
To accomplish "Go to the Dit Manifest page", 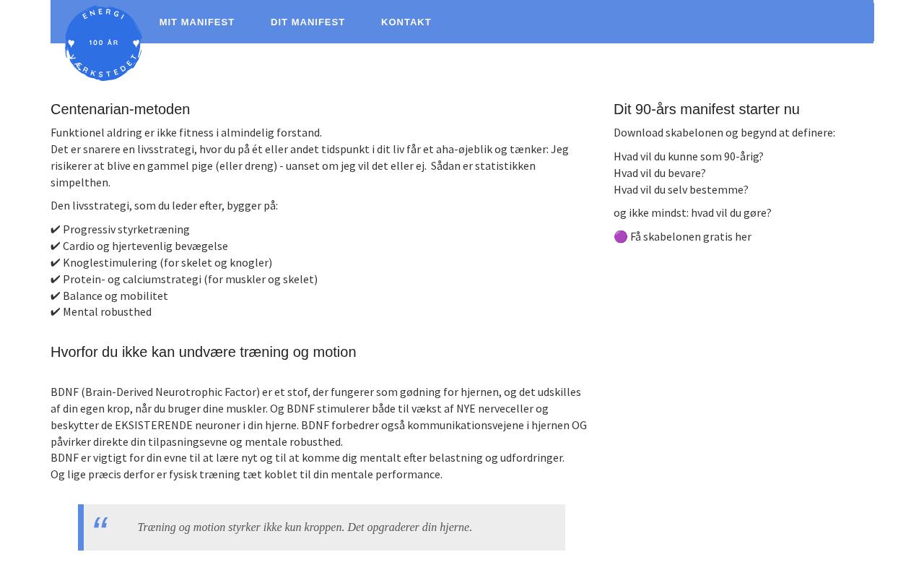I will [308, 22].
